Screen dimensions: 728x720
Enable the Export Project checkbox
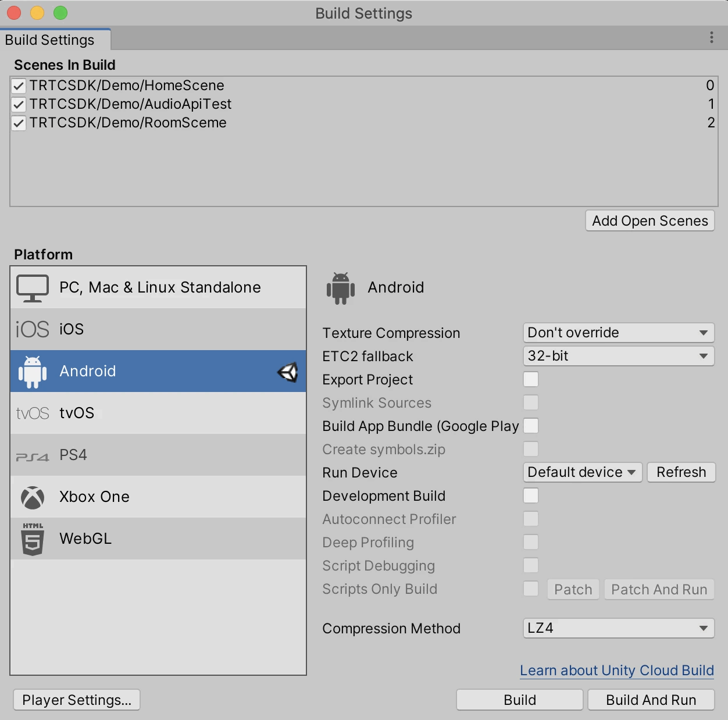tap(531, 379)
